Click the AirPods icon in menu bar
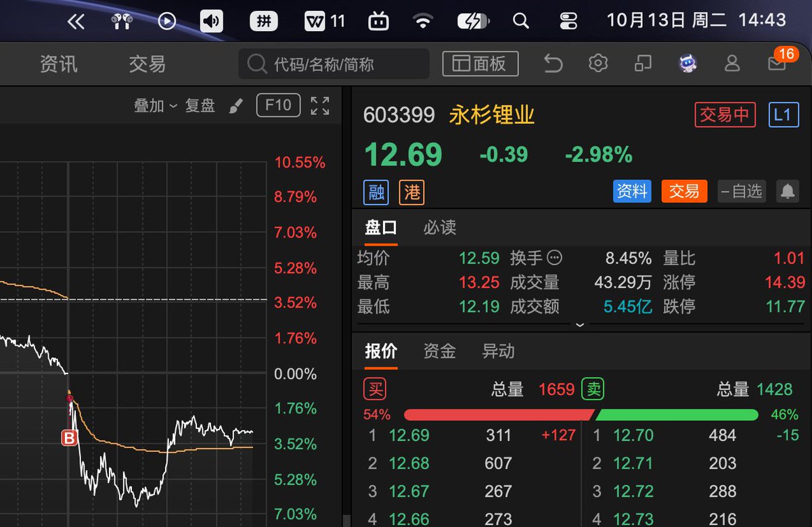 pos(122,21)
